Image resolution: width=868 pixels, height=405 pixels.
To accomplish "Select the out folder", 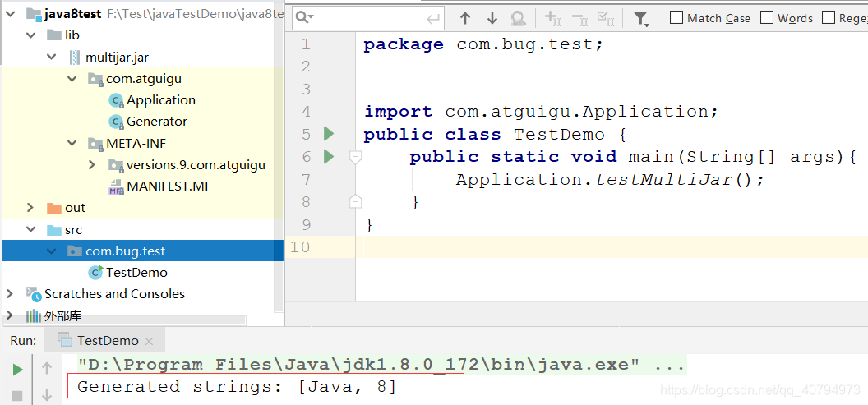I will [75, 208].
